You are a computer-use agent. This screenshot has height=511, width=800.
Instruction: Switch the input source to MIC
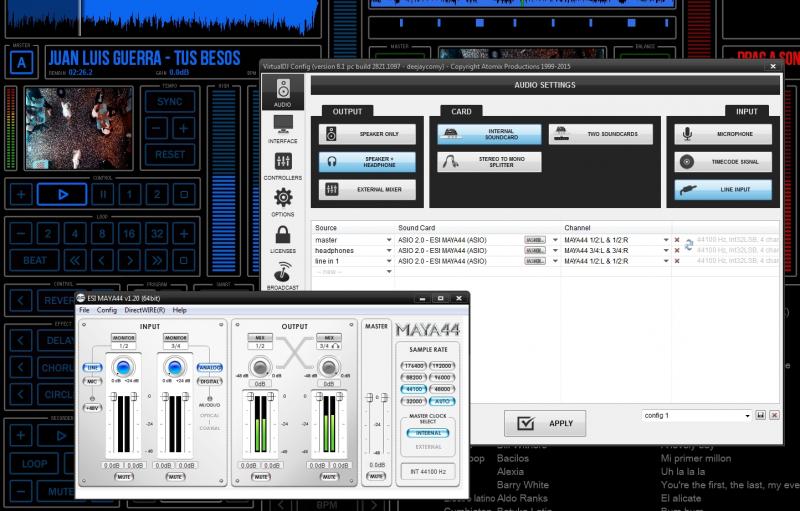click(91, 381)
